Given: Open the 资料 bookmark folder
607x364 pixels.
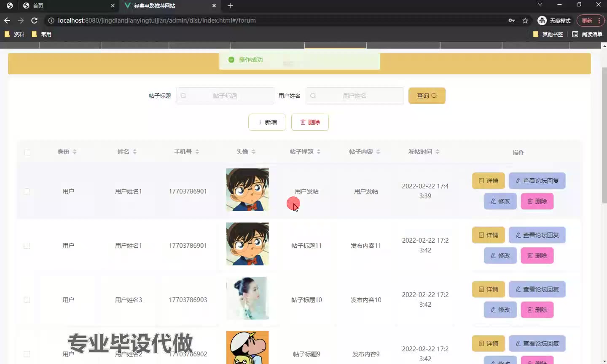Looking at the screenshot, I should pos(14,34).
